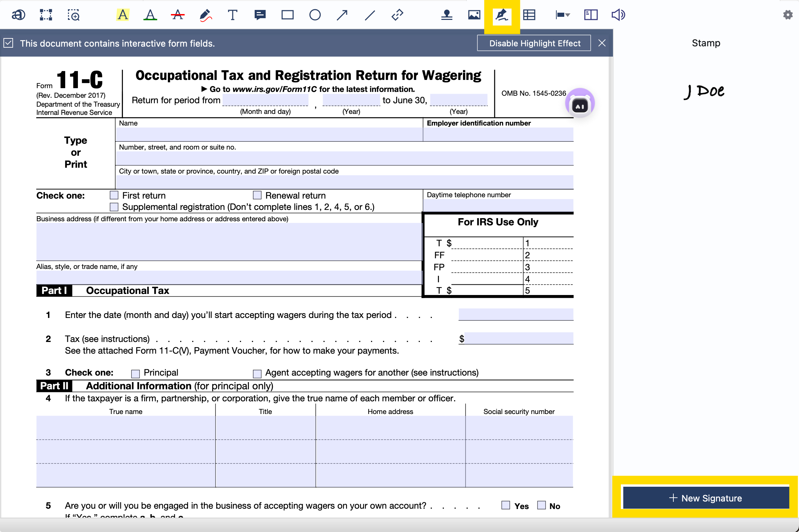The height and width of the screenshot is (532, 799).
Task: Click line 1 wager start date field
Action: click(x=516, y=314)
